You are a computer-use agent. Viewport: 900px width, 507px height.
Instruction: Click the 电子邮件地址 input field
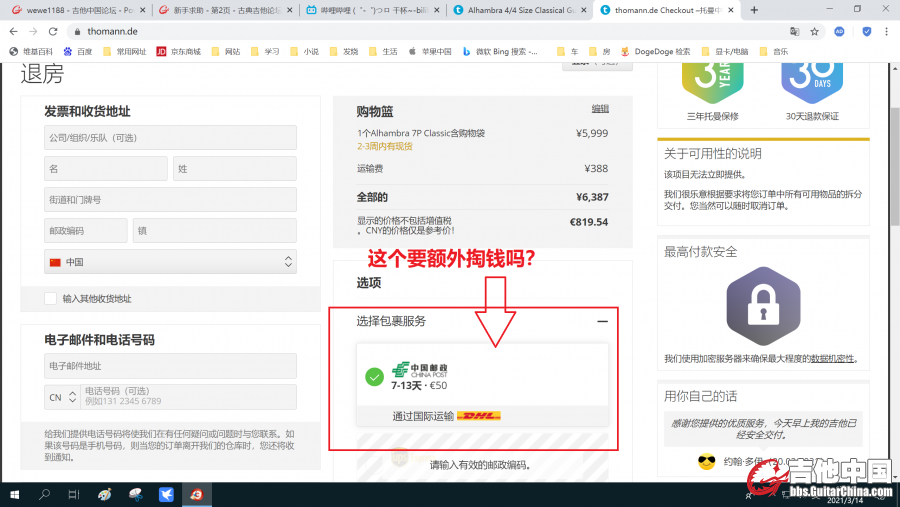click(170, 366)
